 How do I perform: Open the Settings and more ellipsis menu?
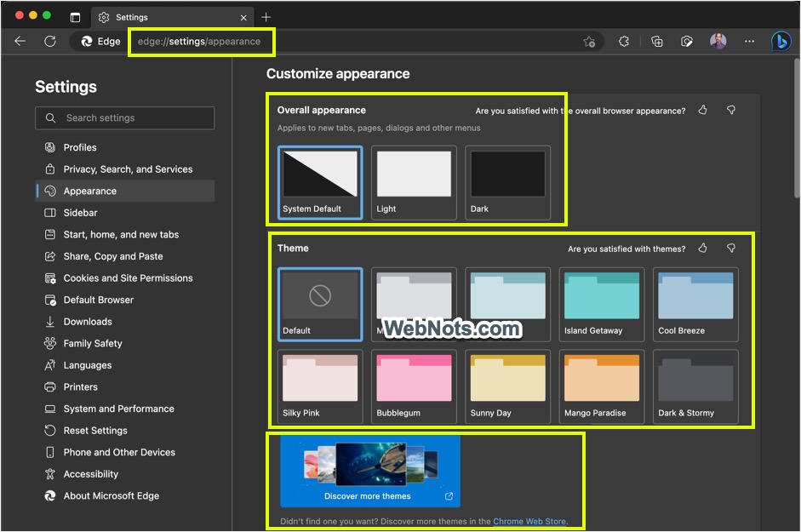click(749, 41)
